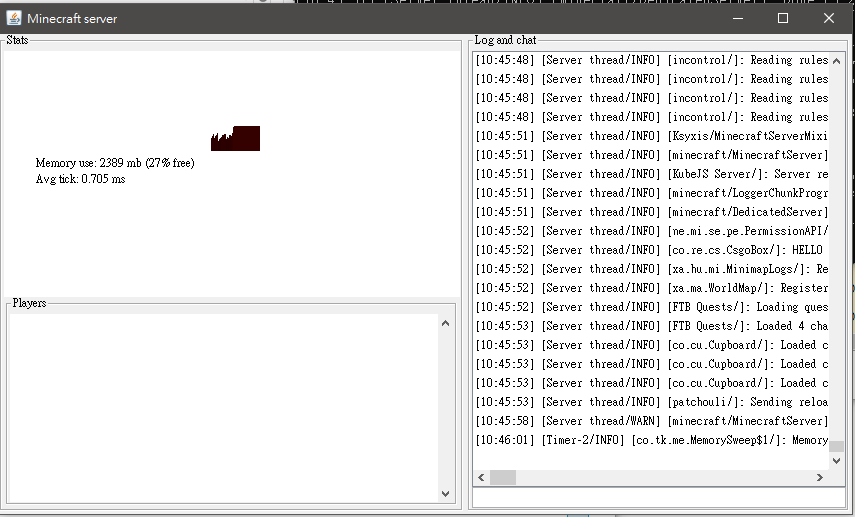
Task: Minimize the Minecraft server window
Action: tap(738, 18)
